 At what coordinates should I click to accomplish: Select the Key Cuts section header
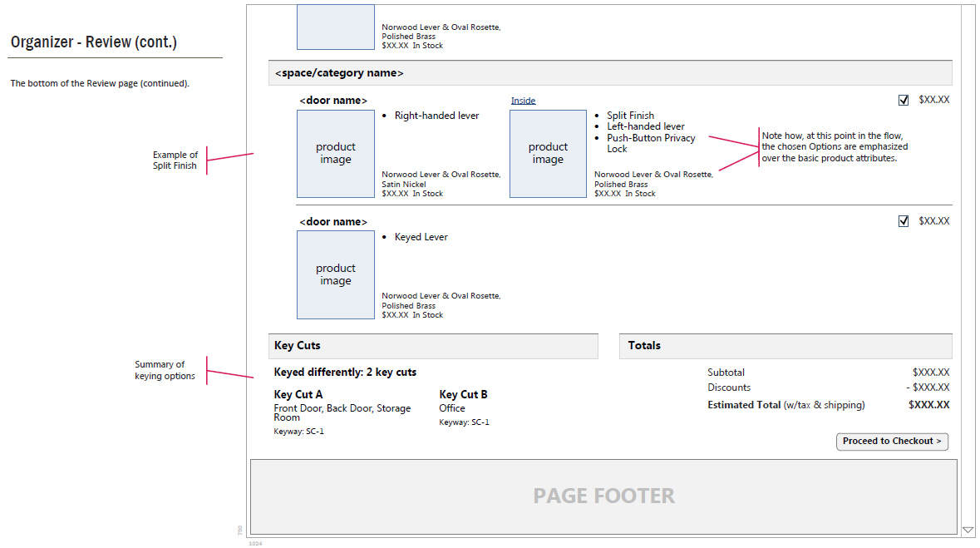point(432,346)
